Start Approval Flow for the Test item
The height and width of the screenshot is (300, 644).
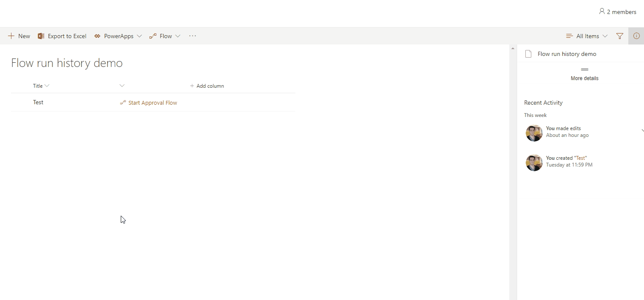click(x=153, y=103)
